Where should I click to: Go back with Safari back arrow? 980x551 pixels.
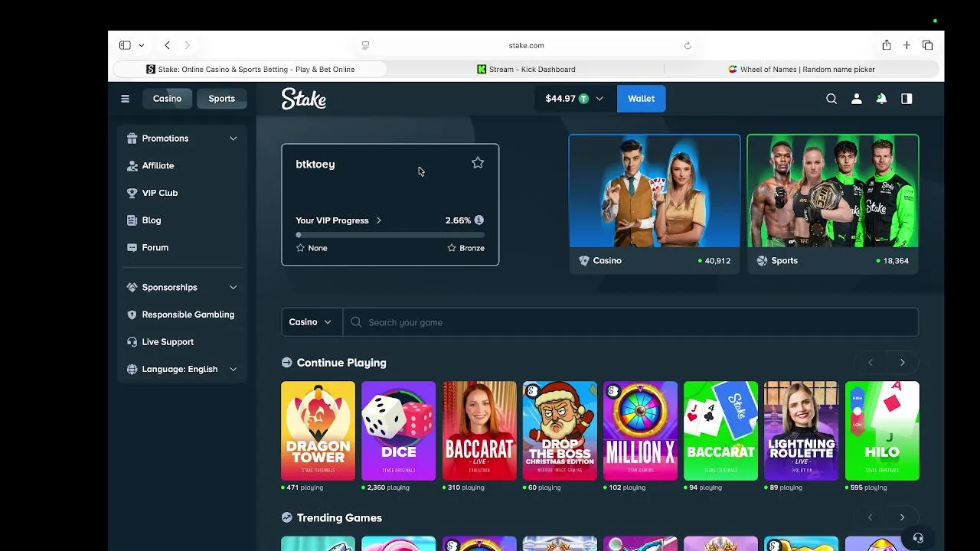[x=167, y=45]
